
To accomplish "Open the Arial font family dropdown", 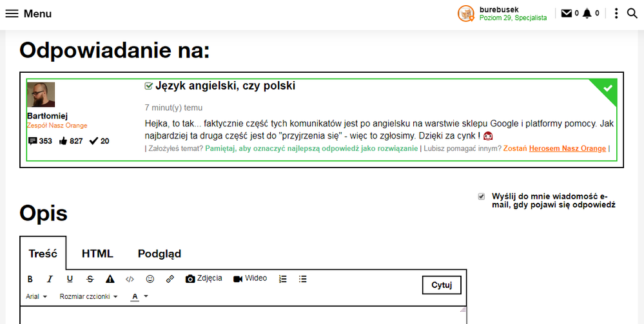I will [37, 296].
